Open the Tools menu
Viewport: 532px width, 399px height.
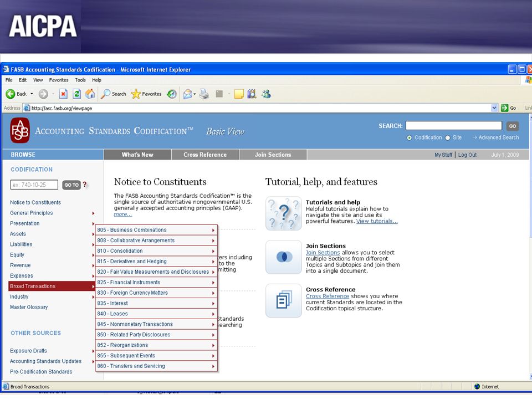(x=80, y=80)
